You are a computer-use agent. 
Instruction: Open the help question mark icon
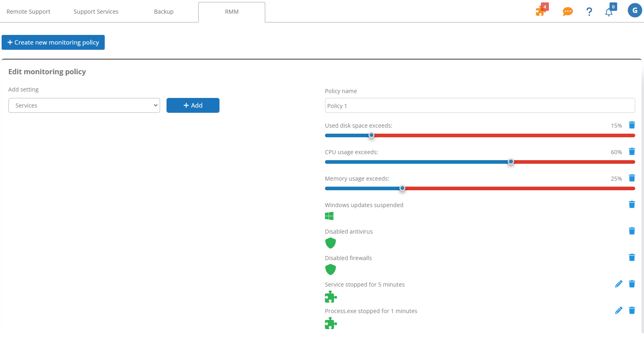[x=589, y=12]
